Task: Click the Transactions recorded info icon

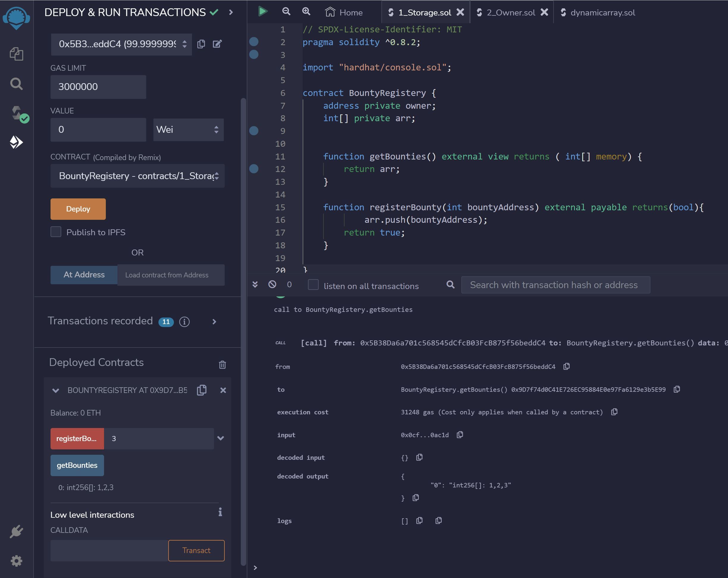Action: tap(184, 322)
